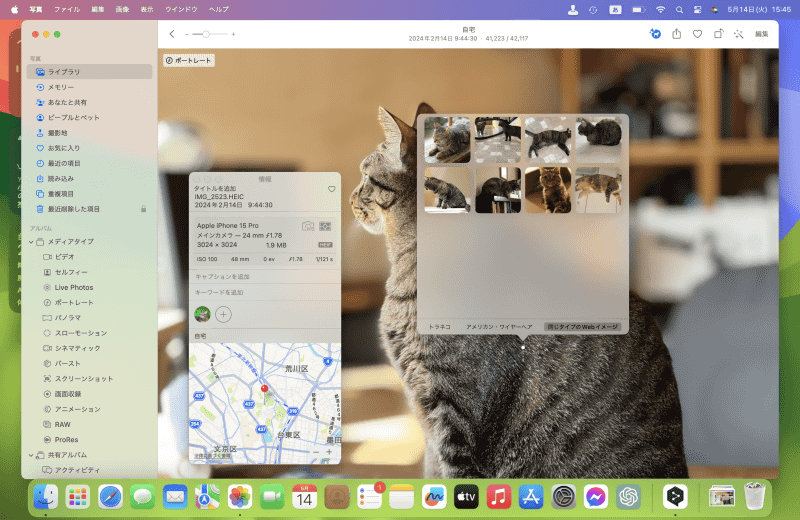The height and width of the screenshot is (520, 800).
Task: Click the 編集 edit button
Action: 762,34
